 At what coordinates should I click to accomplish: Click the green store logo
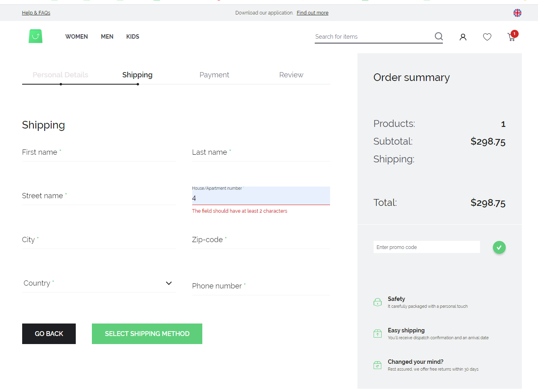(35, 36)
